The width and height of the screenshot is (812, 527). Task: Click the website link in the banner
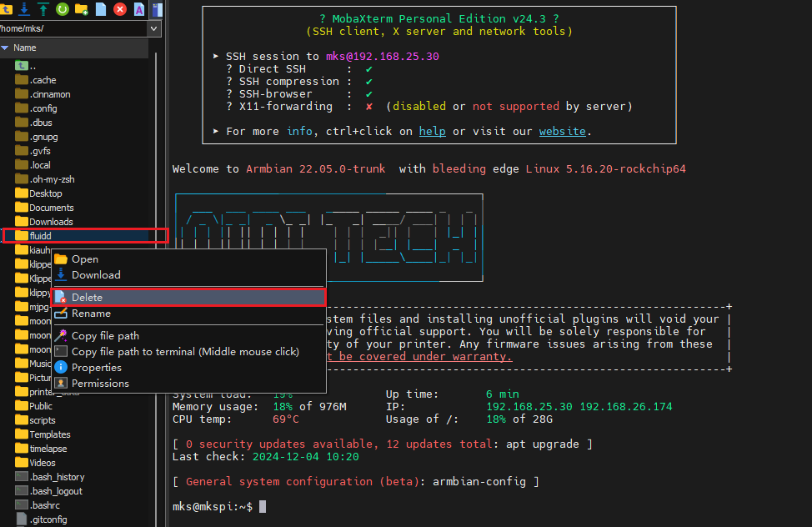562,131
